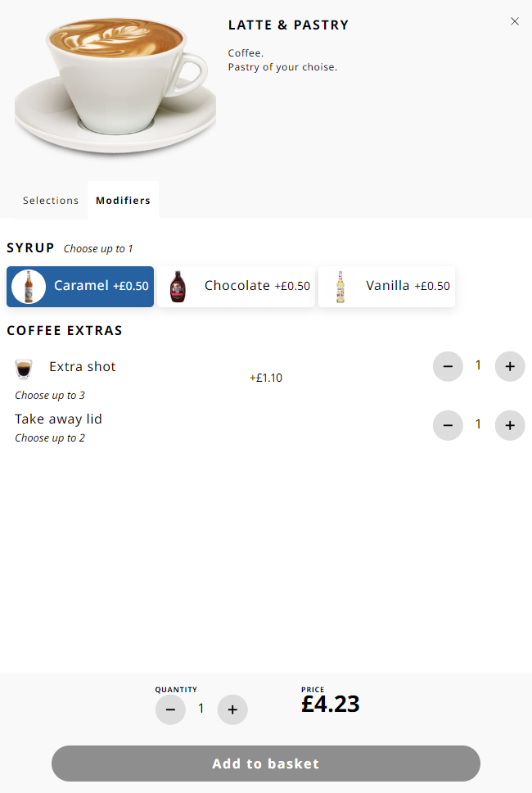Click 'Choose up to 3' hint text
532x793 pixels.
point(49,396)
